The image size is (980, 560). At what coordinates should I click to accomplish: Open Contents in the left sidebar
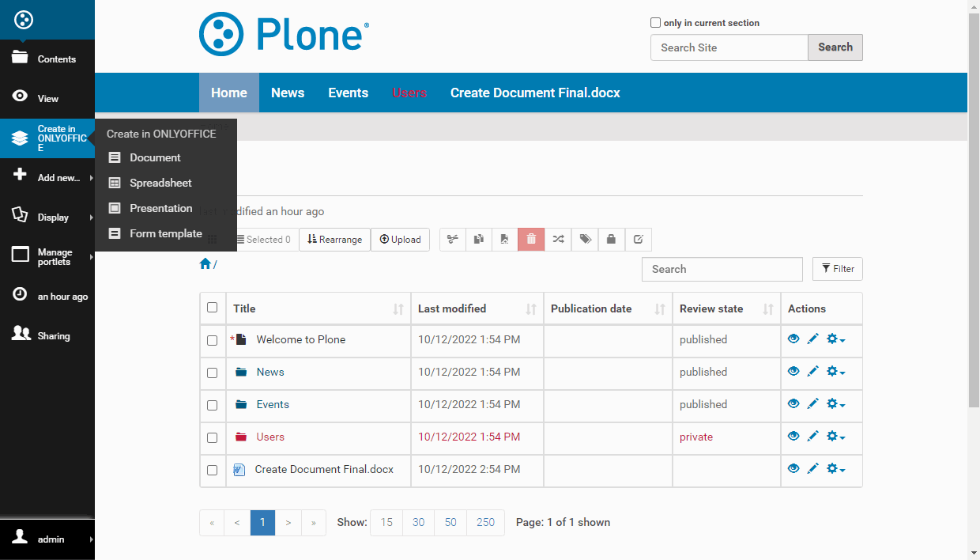(x=47, y=59)
